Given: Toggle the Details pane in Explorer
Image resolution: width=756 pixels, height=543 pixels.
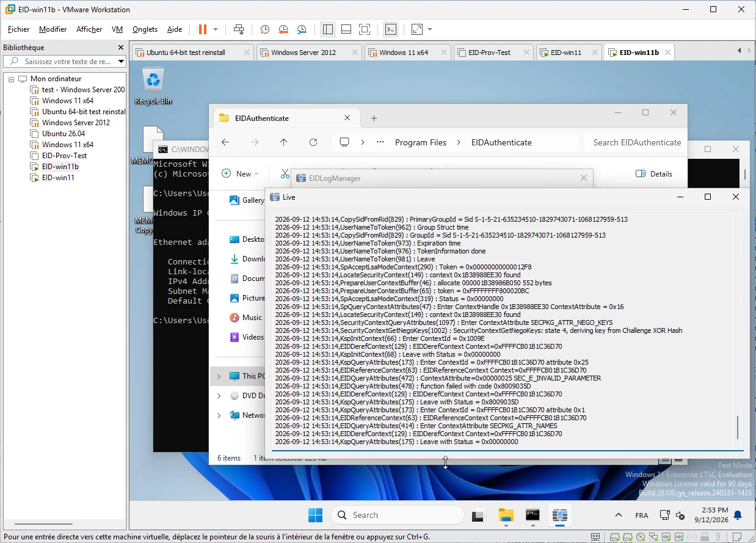Looking at the screenshot, I should tap(654, 174).
